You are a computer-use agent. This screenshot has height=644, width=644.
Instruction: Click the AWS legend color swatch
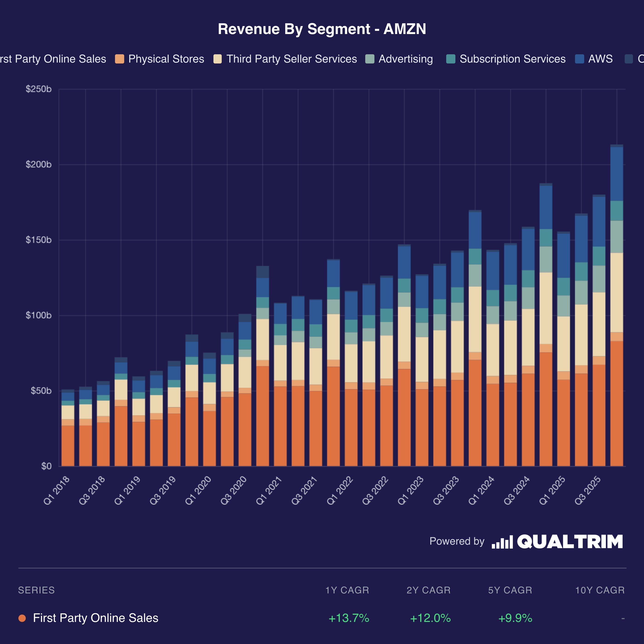click(x=580, y=59)
